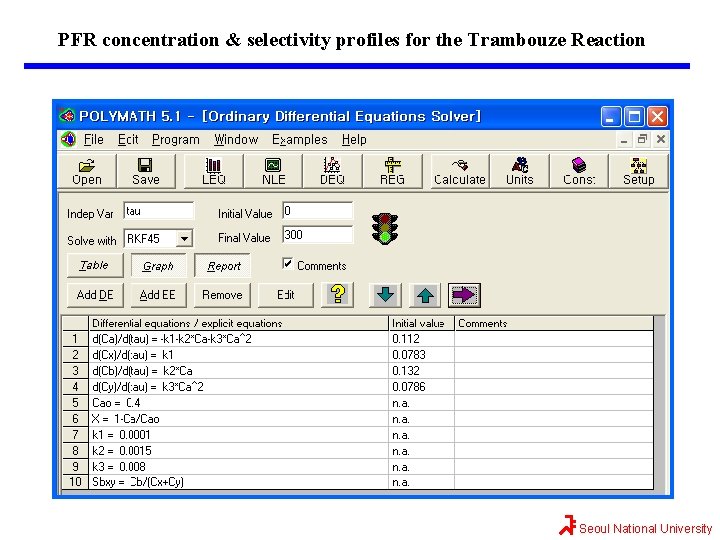
Task: Select the k2 = 0.0015 equation
Action: pos(238,451)
